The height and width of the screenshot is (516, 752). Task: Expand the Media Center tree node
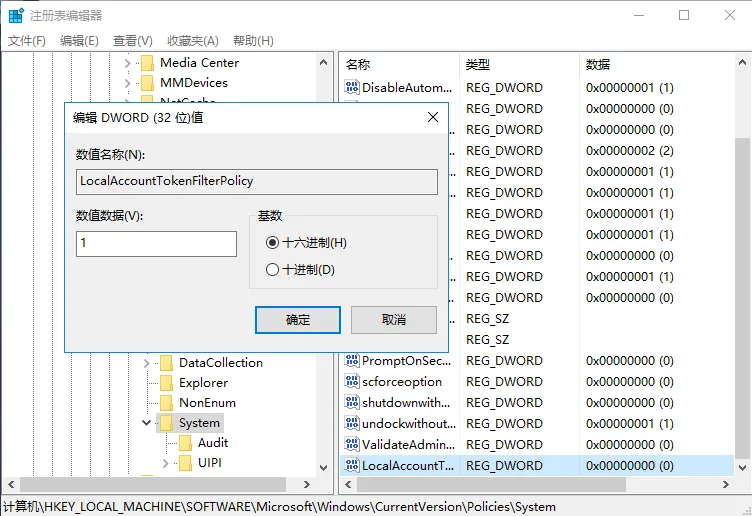[x=128, y=63]
